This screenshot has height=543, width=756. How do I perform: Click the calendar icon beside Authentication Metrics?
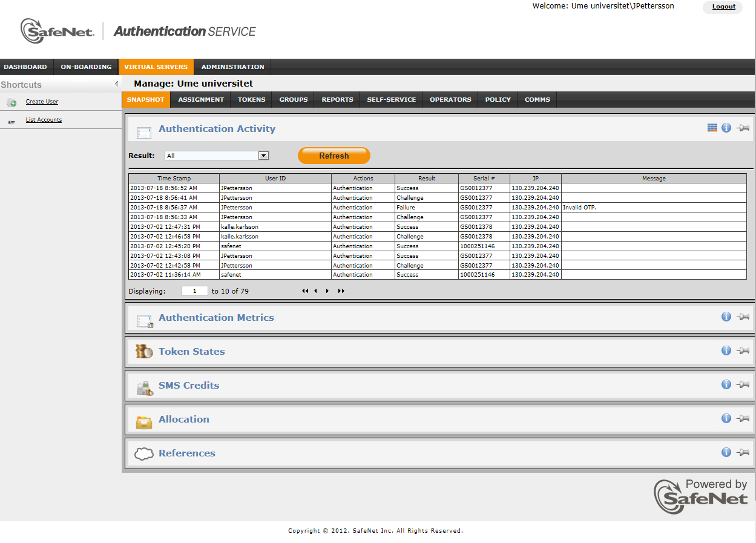[x=145, y=321]
